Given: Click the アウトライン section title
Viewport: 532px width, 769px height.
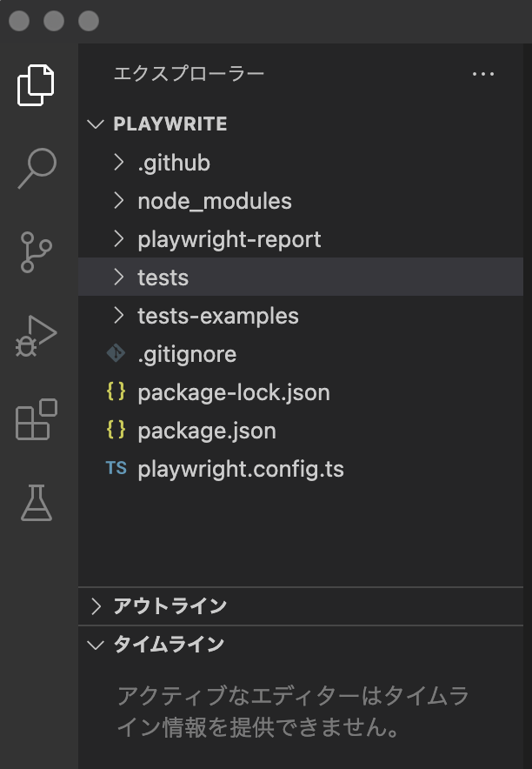Looking at the screenshot, I should tap(170, 606).
